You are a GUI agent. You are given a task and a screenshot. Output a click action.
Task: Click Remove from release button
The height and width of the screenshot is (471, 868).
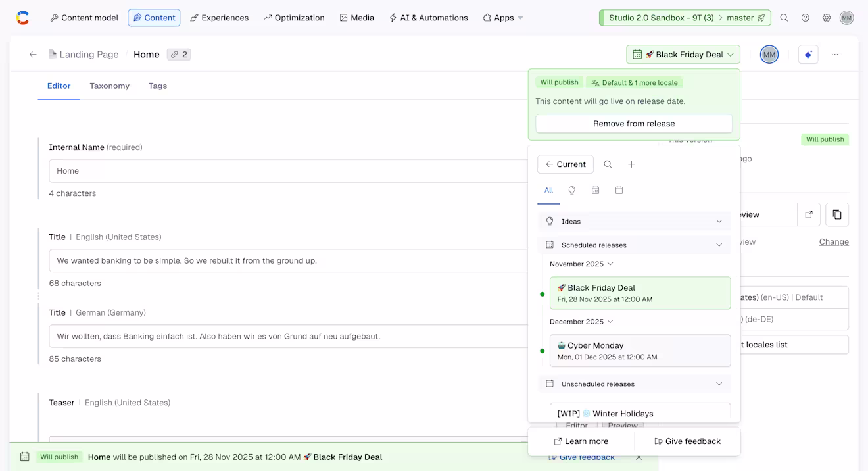point(634,124)
